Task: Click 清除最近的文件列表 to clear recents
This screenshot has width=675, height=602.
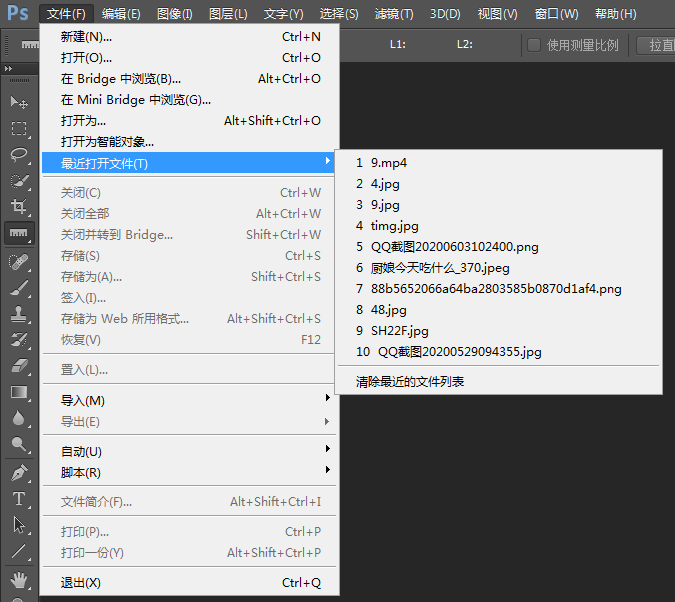Action: [499, 382]
